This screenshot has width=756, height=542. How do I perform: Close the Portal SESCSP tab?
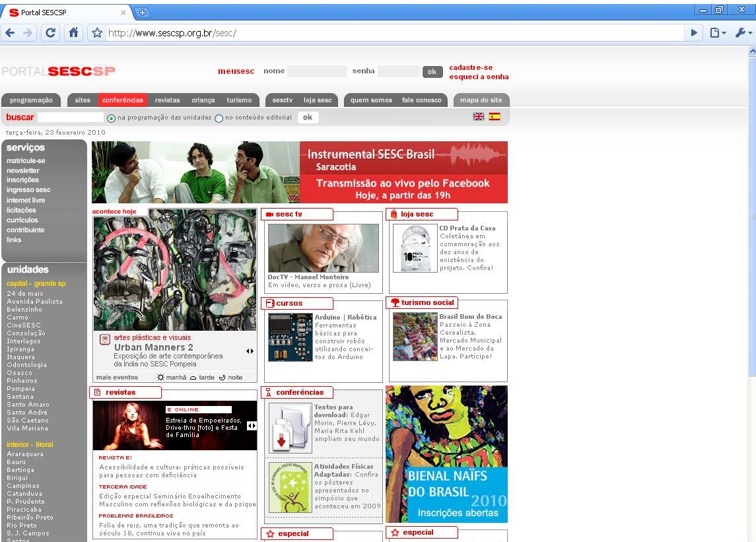point(123,13)
